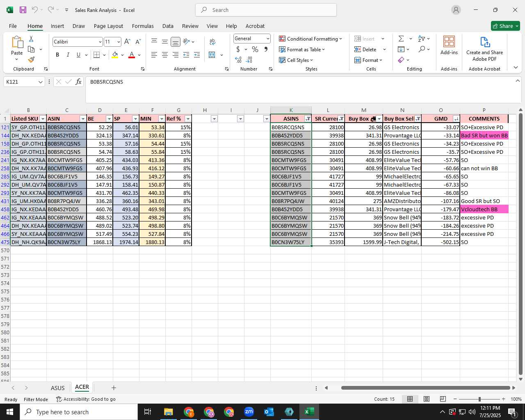Open the General number format dropdown

268,39
